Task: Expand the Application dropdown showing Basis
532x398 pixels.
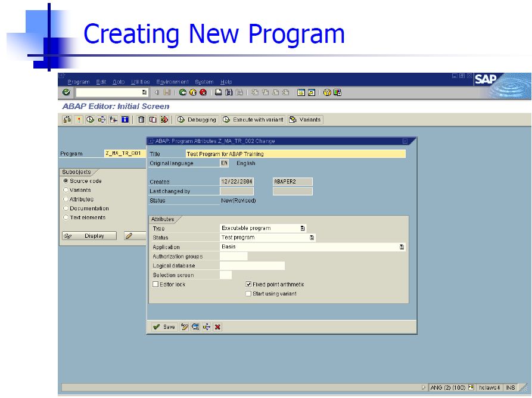Action: click(x=402, y=247)
